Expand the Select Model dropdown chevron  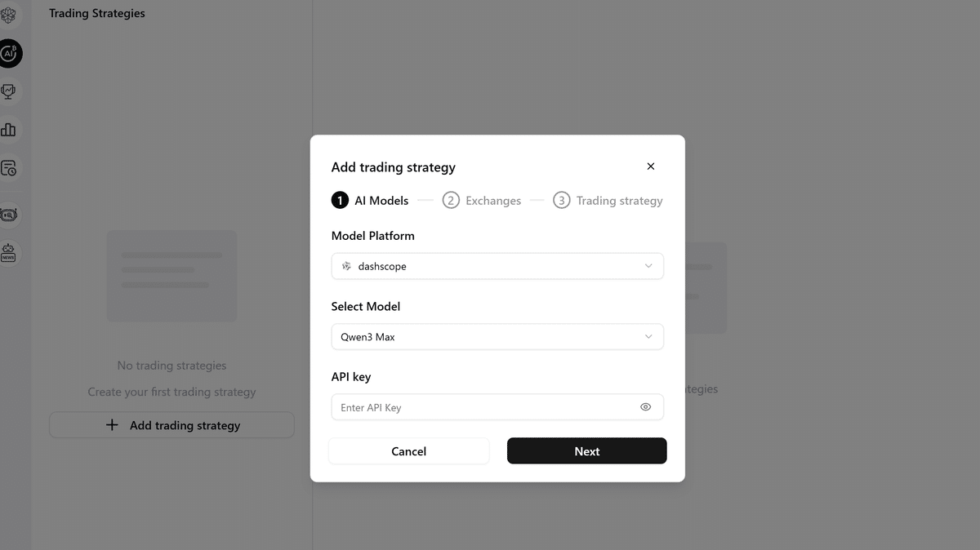pos(648,337)
